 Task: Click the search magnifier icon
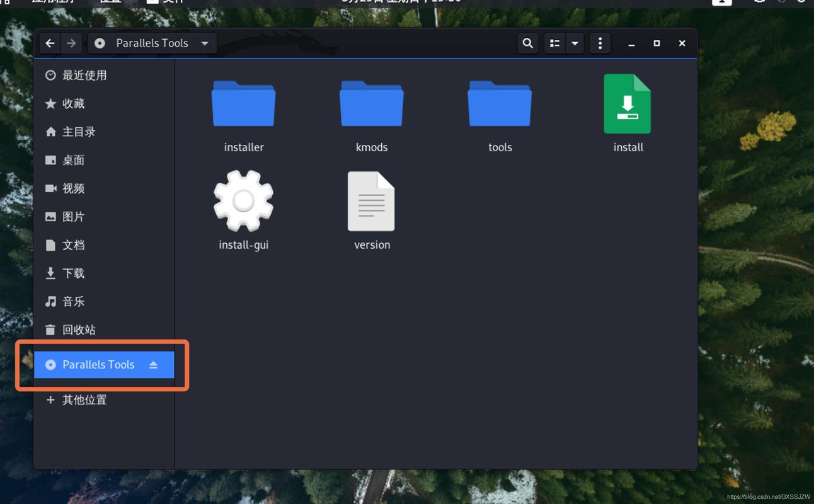tap(528, 43)
